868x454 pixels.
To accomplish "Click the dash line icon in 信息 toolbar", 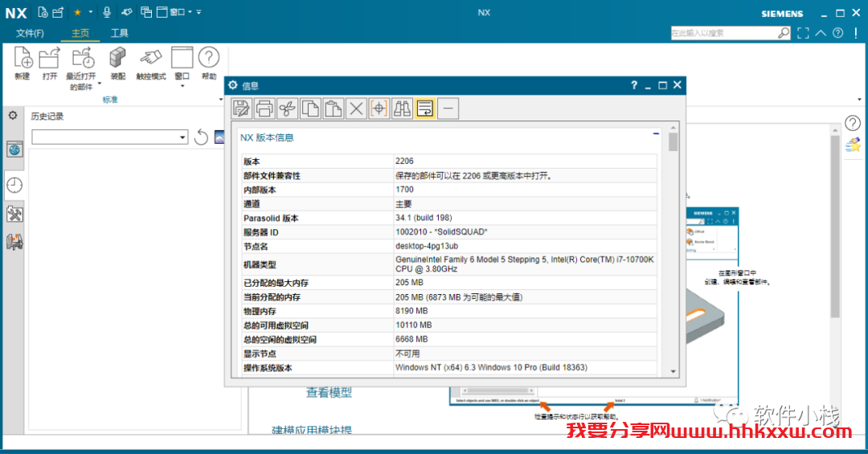I will (x=448, y=108).
